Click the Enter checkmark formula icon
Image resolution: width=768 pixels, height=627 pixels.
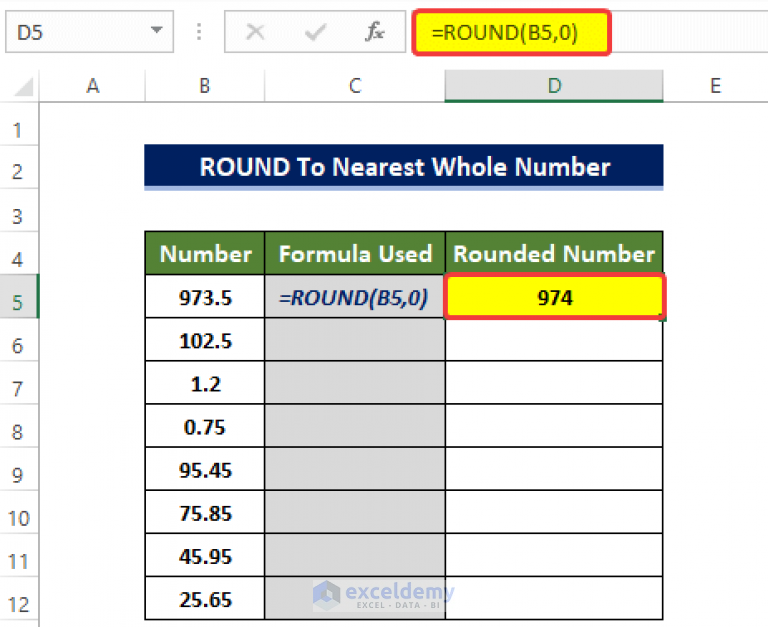click(315, 32)
